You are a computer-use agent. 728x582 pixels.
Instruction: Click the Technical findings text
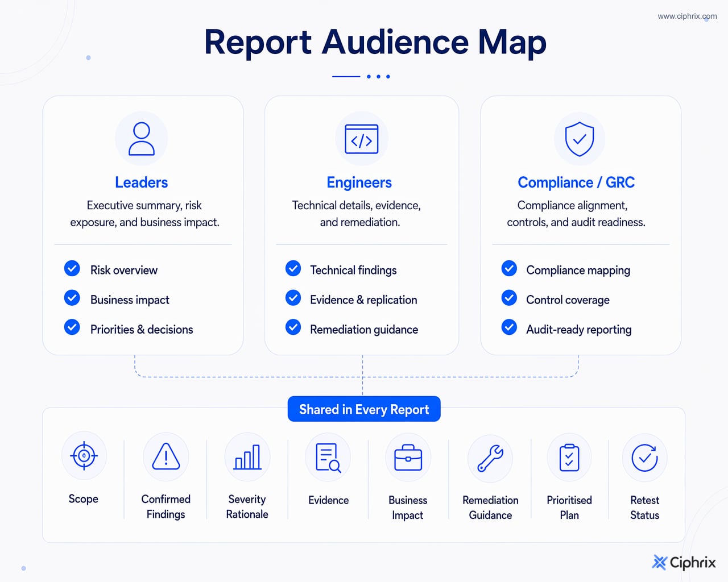point(353,271)
